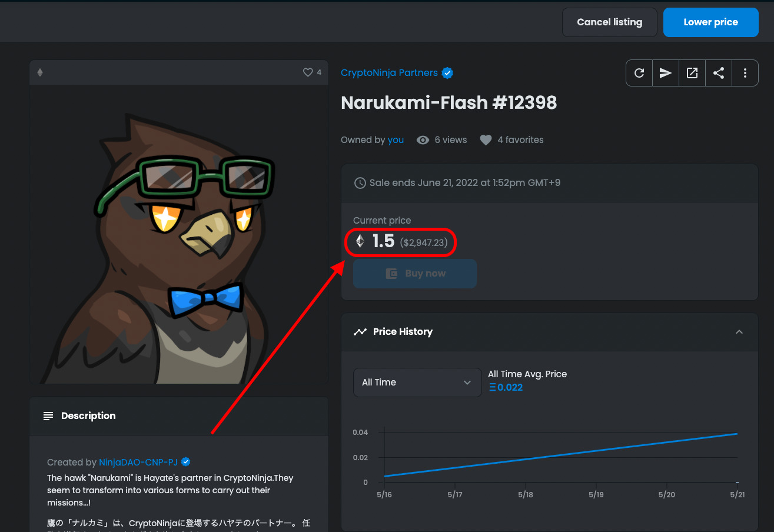Click the transfer paper-plane icon
Screen dimensions: 774x532
pos(666,73)
